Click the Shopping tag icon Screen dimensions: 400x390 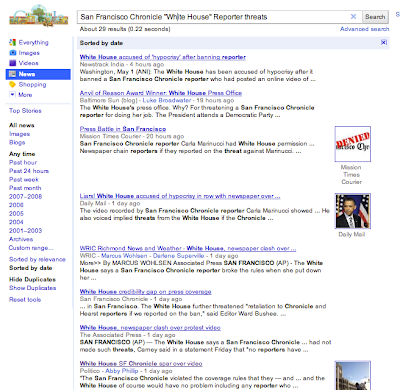[x=13, y=84]
